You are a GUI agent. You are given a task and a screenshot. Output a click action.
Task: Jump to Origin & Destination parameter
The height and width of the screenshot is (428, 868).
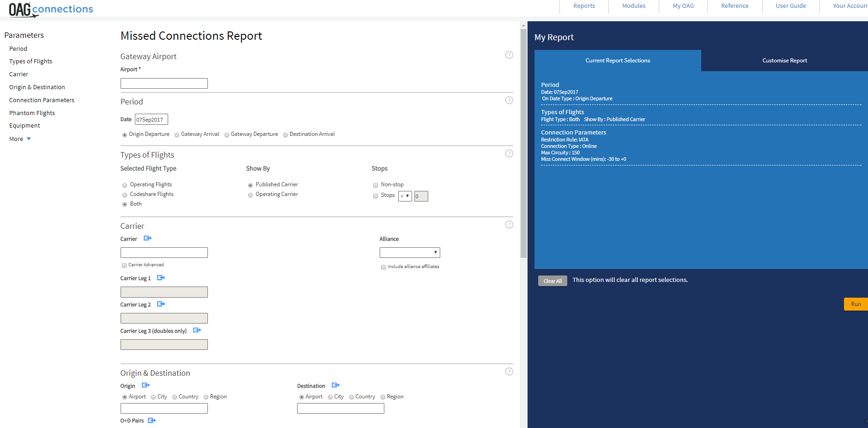(x=37, y=87)
